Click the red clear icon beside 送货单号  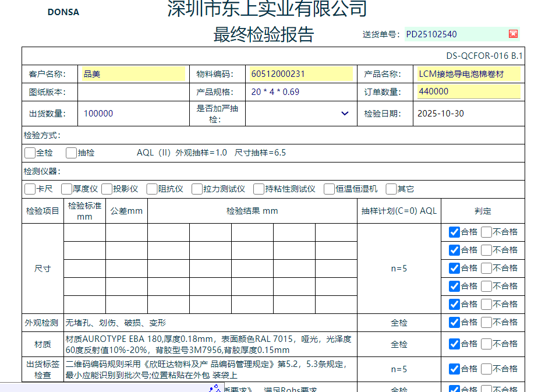tap(513, 34)
